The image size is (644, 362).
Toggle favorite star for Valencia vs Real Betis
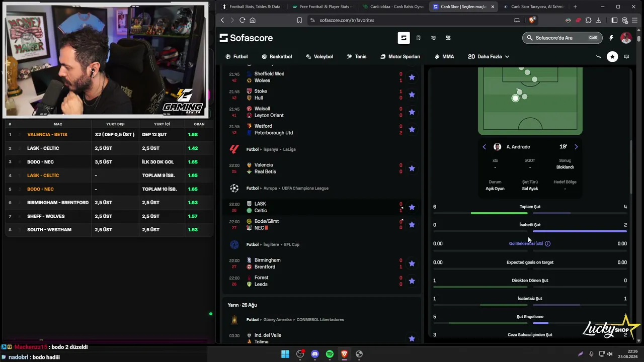point(412,168)
